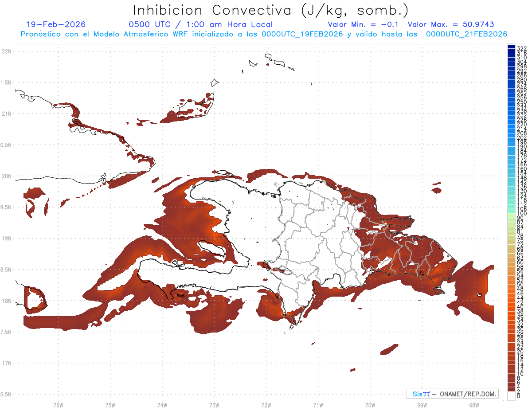The image size is (532, 411).
Task: Click the SisTT - ONAMET/REP.DOM. credit box
Action: [452, 394]
